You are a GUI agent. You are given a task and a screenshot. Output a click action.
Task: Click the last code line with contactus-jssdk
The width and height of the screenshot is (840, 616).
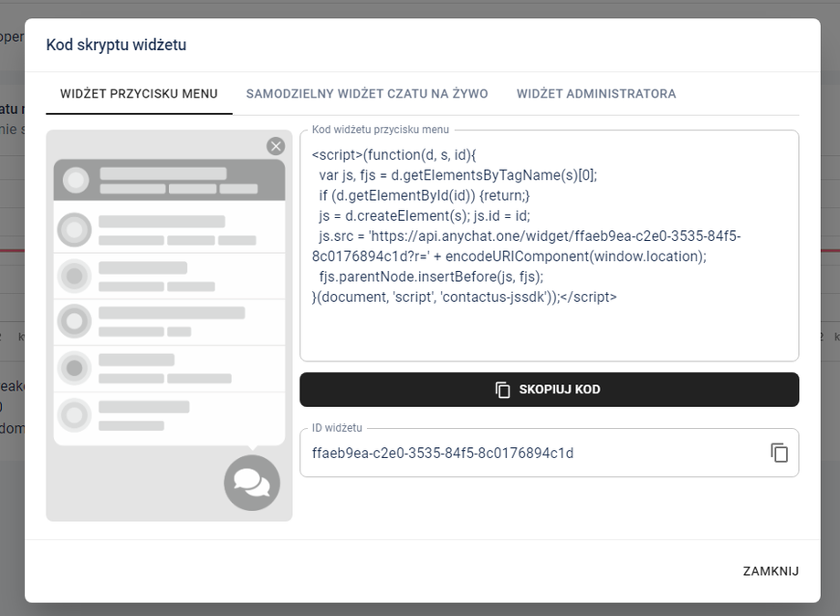tap(465, 298)
